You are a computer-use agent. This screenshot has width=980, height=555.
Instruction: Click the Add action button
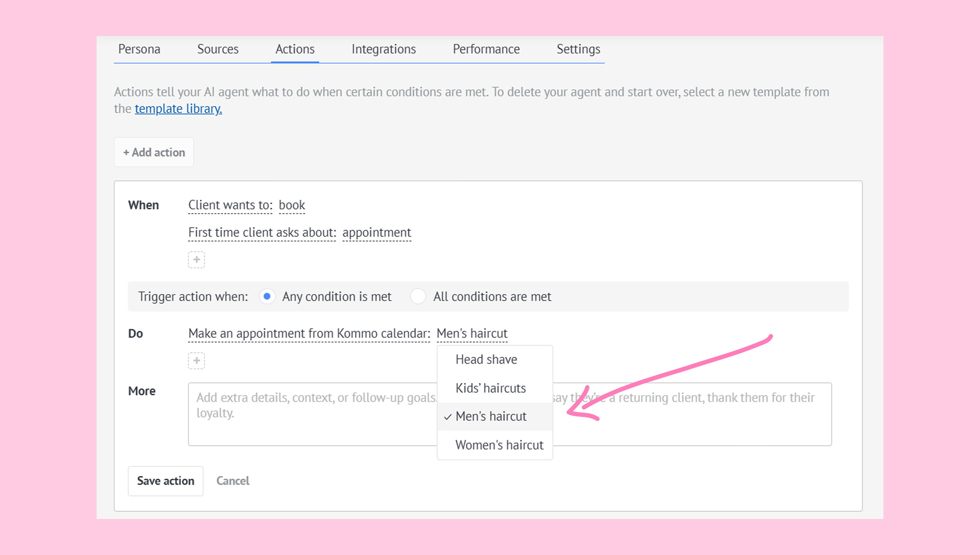pyautogui.click(x=154, y=152)
